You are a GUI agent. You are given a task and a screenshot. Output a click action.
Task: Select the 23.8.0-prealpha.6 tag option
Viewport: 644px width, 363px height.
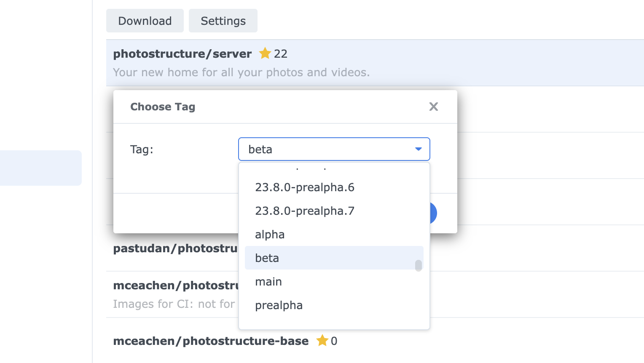(x=304, y=187)
